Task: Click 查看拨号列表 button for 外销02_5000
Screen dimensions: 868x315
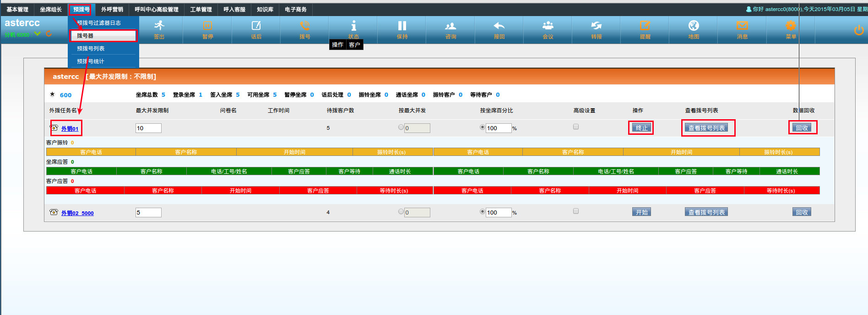Action: [x=706, y=212]
